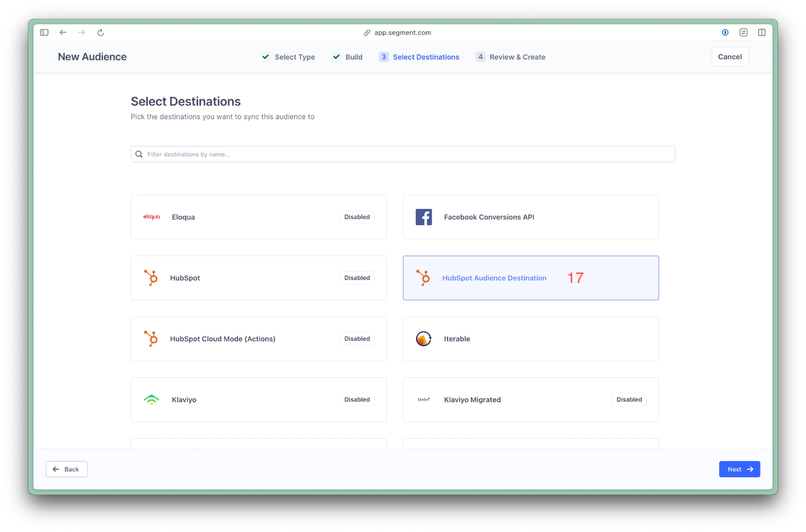This screenshot has height=532, width=806.
Task: Select the Klaviyo Migrated destination card
Action: click(x=530, y=400)
